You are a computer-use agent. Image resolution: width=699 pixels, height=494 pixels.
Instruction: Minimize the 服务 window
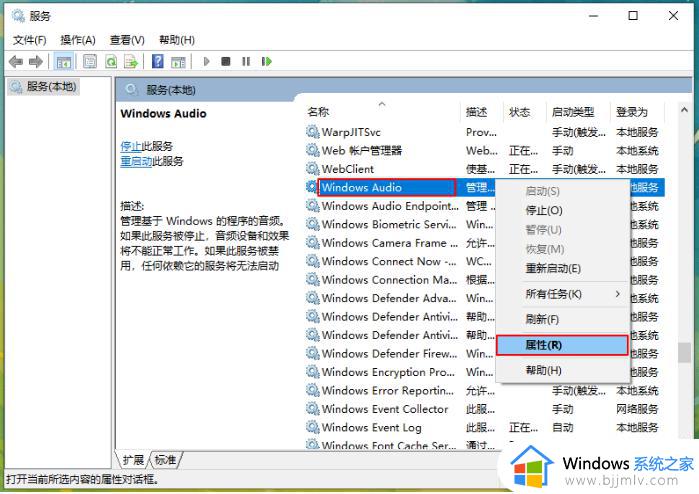coord(593,16)
